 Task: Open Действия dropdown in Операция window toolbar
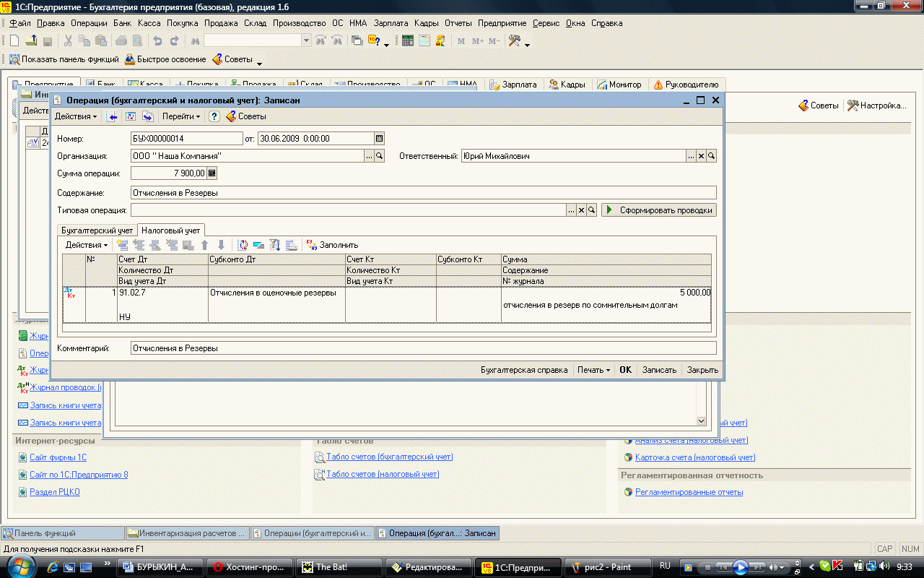coord(76,116)
